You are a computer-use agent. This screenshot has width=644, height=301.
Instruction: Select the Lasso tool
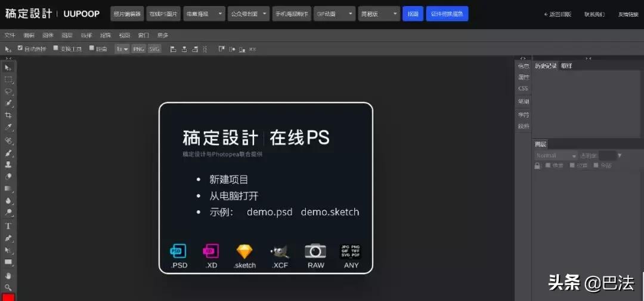click(x=8, y=91)
